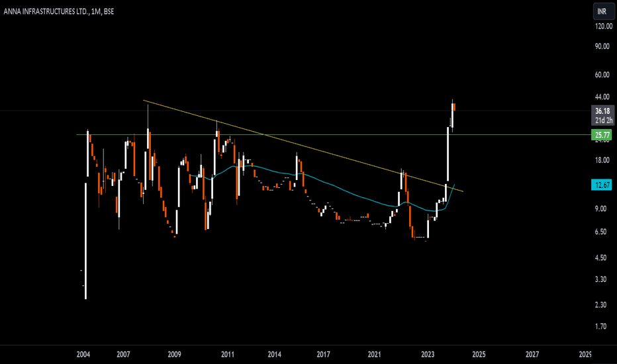Click the 44.00 price axis value
The image size is (617, 364).
(602, 97)
